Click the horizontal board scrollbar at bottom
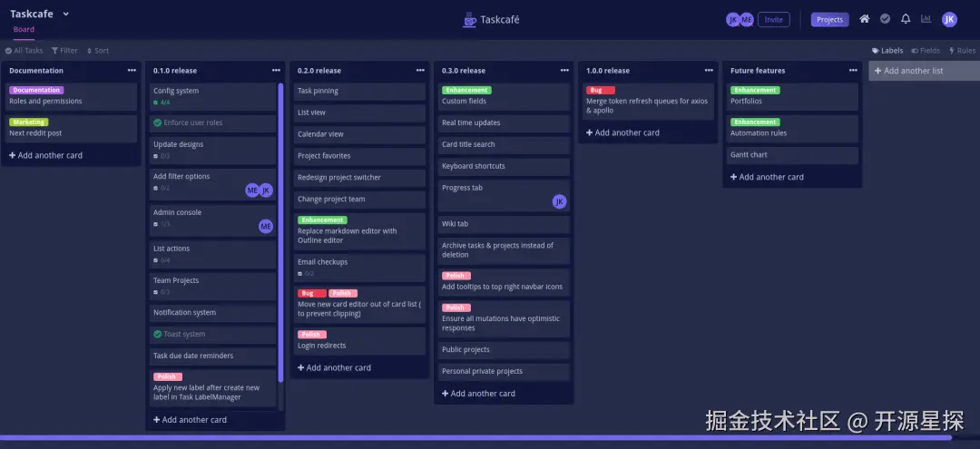The width and height of the screenshot is (980, 449). click(475, 438)
